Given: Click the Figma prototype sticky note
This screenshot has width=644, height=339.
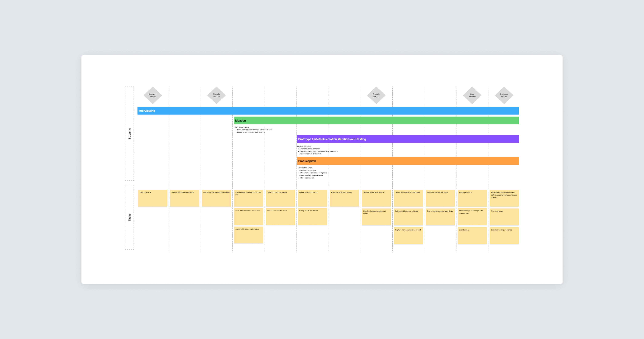Looking at the screenshot, I should click(x=472, y=198).
